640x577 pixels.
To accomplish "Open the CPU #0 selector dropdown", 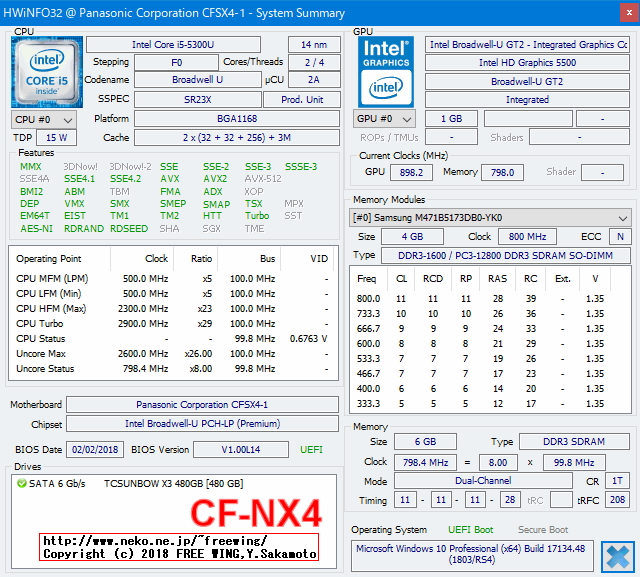I will click(x=44, y=120).
